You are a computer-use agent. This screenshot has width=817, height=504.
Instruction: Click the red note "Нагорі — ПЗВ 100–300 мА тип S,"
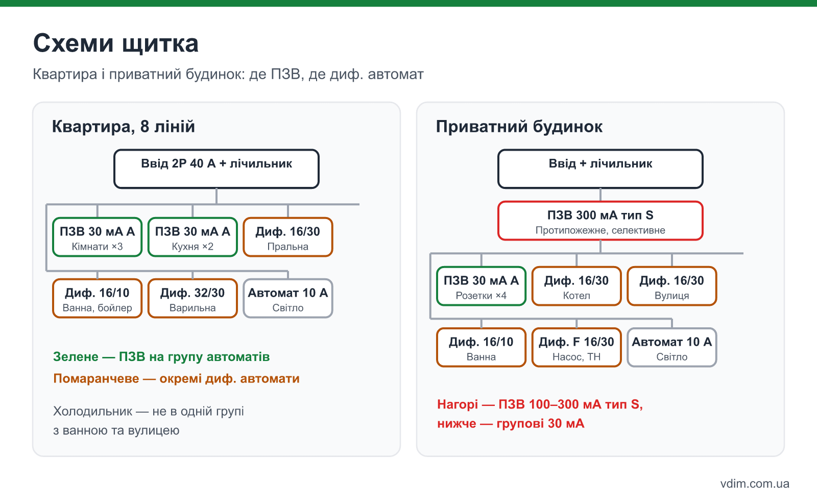click(x=540, y=404)
